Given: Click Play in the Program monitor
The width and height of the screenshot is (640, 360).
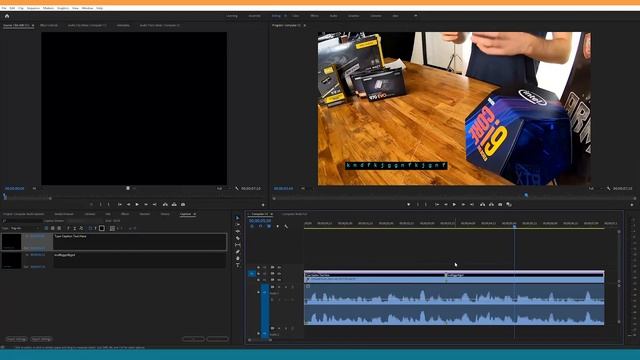Looking at the screenshot, I should (x=454, y=204).
